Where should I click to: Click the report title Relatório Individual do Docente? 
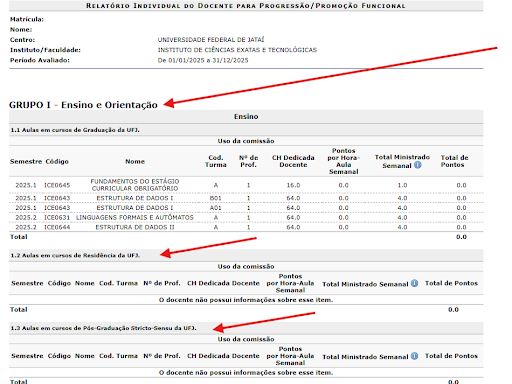[x=246, y=6]
